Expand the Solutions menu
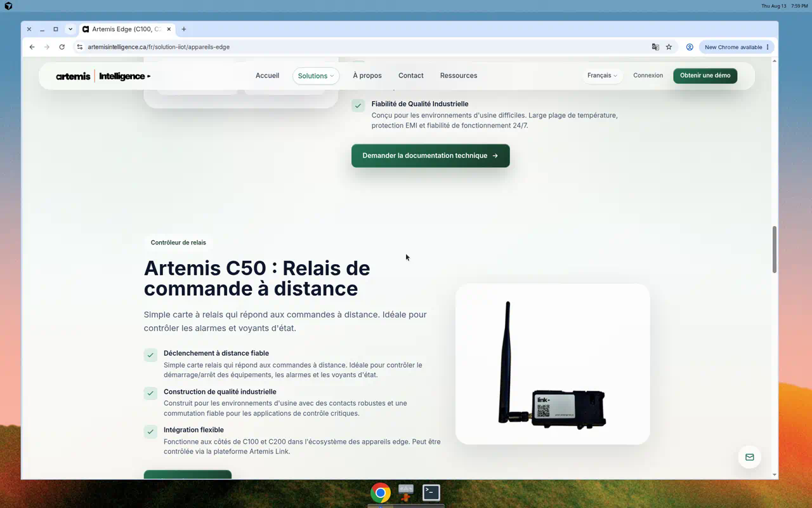 (316, 76)
